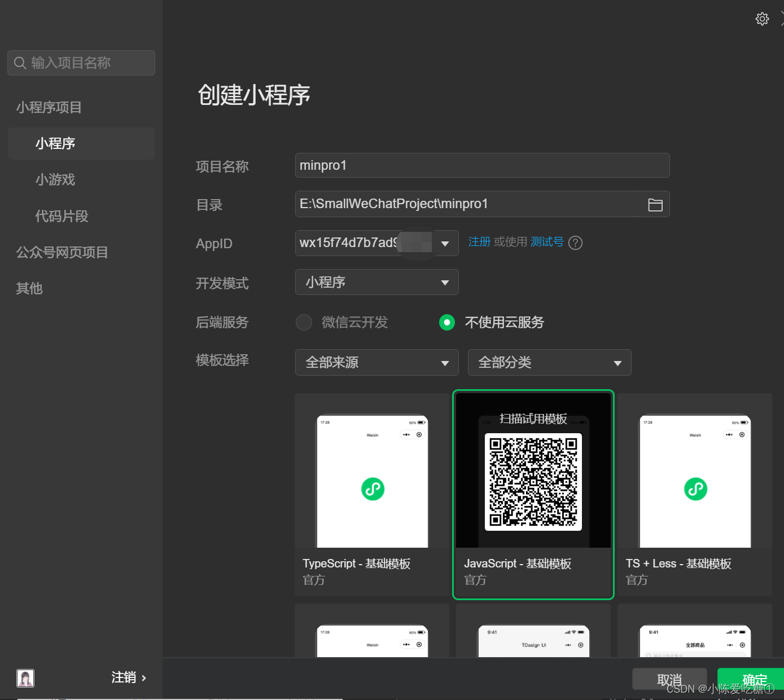This screenshot has height=700, width=784.
Task: Select the 全部商品 template card
Action: (x=694, y=631)
